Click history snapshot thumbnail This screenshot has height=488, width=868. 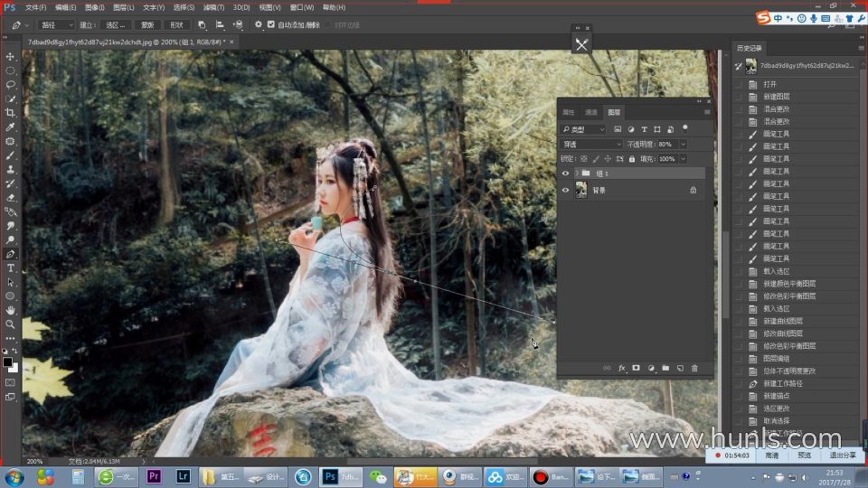coord(751,66)
